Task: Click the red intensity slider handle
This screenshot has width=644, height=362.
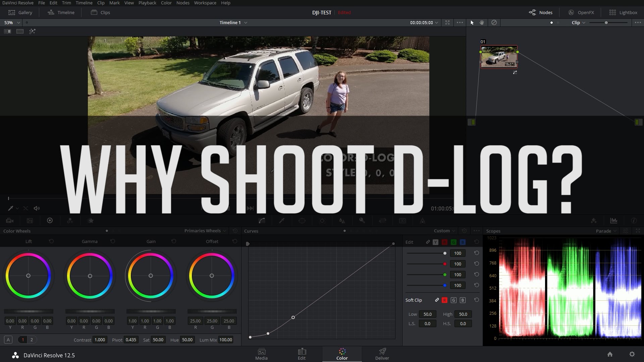Action: pos(445,264)
